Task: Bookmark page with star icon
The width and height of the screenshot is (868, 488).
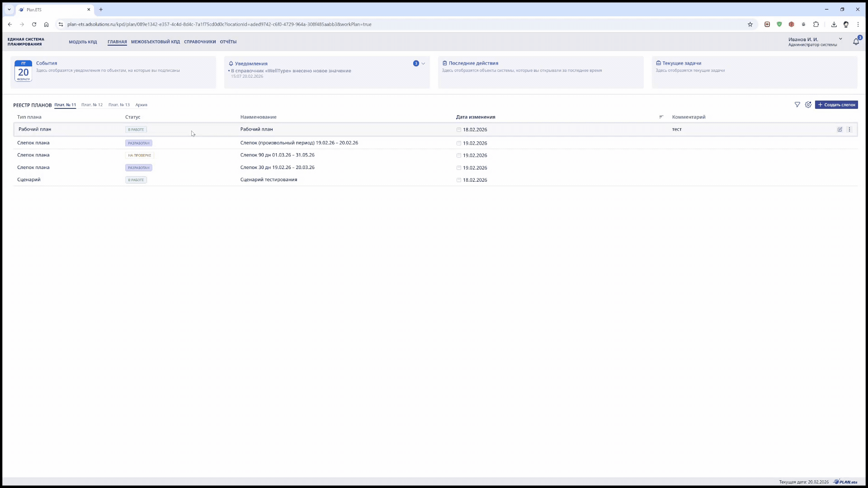Action: coord(750,24)
